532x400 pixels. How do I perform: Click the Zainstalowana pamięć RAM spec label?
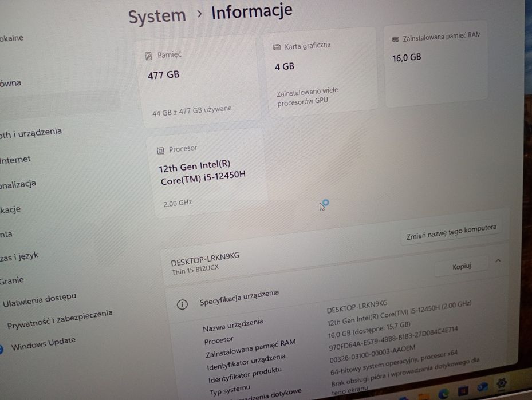pyautogui.click(x=250, y=348)
